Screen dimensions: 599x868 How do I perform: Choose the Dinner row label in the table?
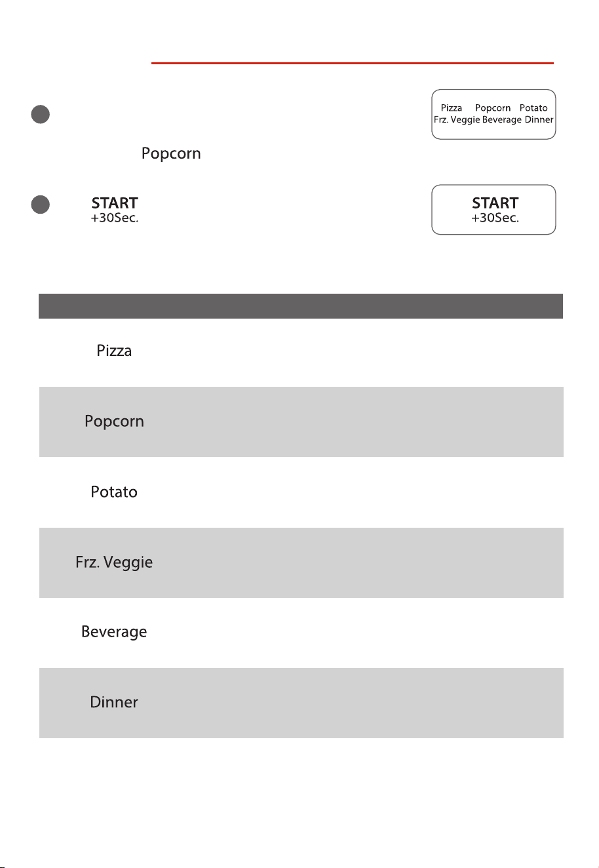click(114, 702)
